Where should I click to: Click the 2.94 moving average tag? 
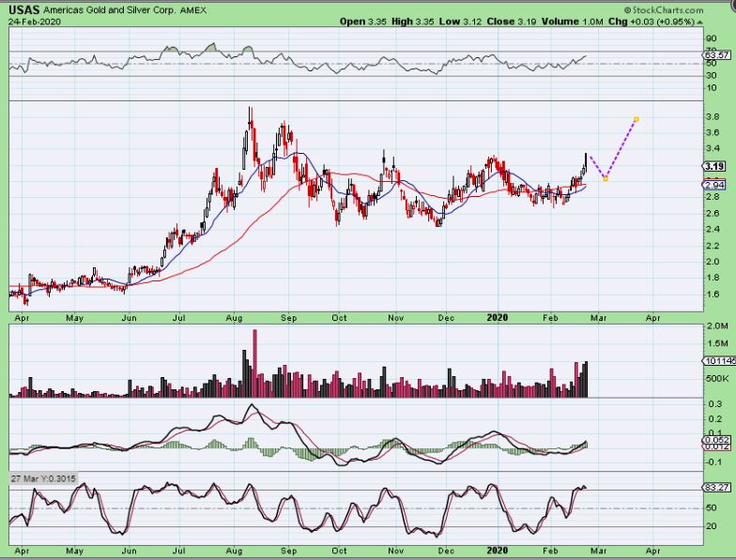[x=713, y=186]
